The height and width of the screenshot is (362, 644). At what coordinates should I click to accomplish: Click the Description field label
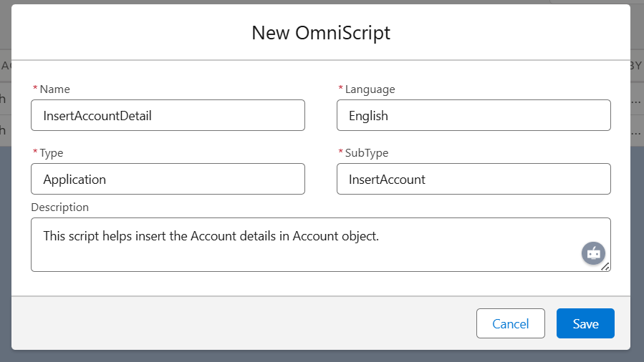click(x=60, y=207)
